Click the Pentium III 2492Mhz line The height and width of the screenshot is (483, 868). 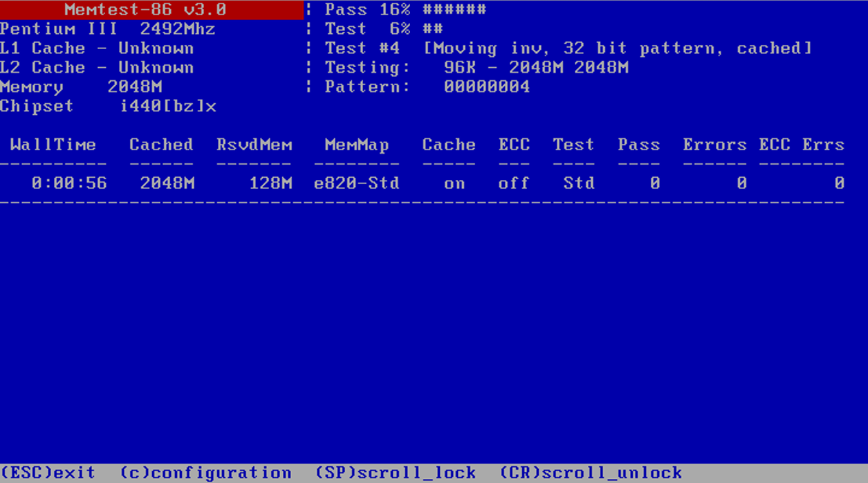pyautogui.click(x=107, y=29)
